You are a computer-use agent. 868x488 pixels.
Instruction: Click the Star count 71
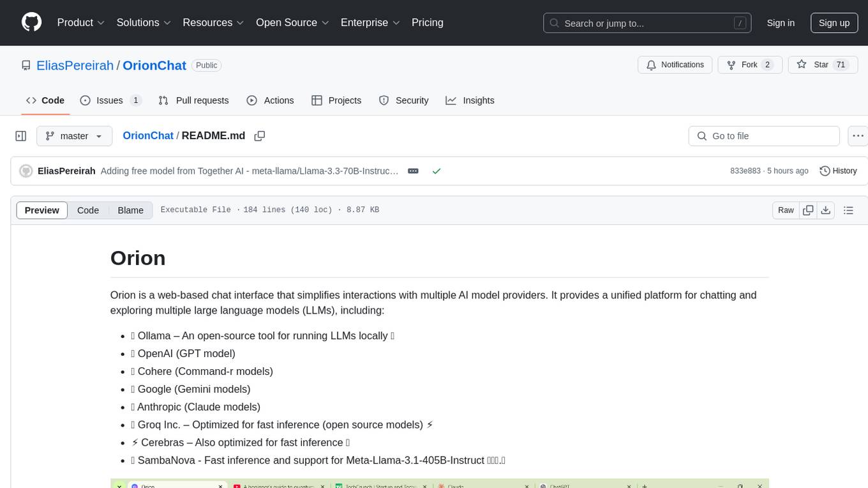pyautogui.click(x=841, y=65)
